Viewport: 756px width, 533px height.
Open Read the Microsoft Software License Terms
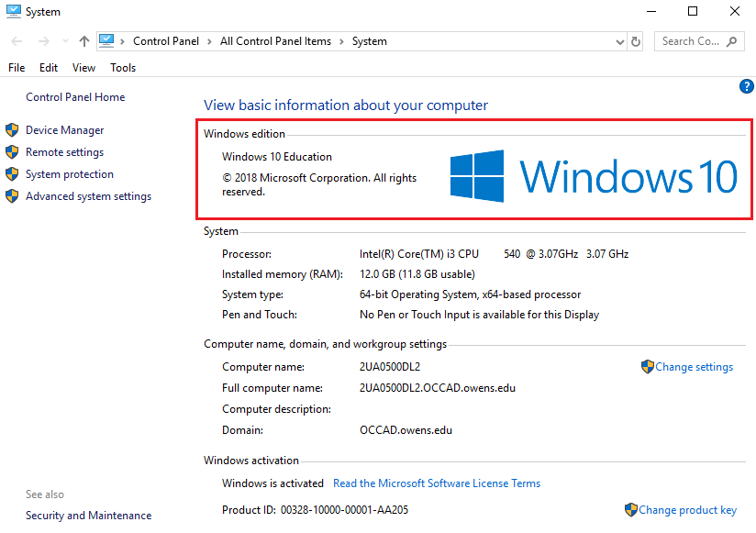(437, 483)
